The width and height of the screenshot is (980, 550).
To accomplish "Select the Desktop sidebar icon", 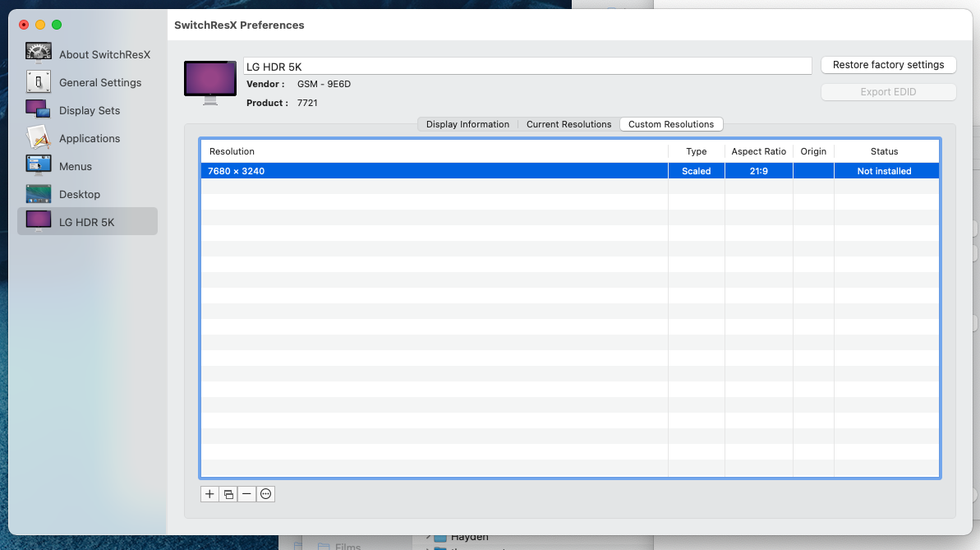I will 38,194.
